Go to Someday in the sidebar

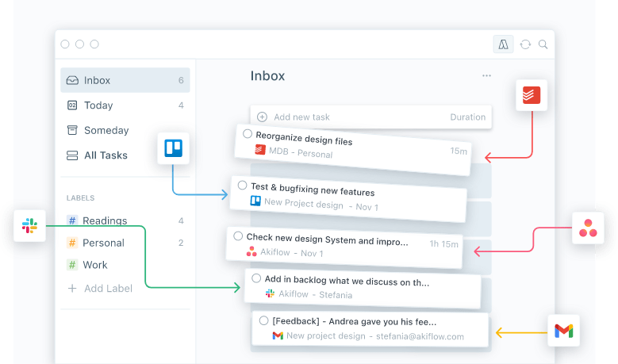106,130
